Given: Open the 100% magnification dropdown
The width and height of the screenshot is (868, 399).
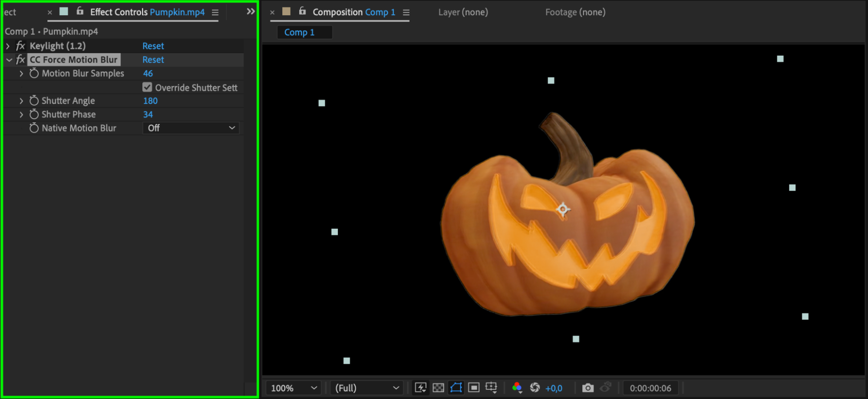Looking at the screenshot, I should [x=294, y=388].
